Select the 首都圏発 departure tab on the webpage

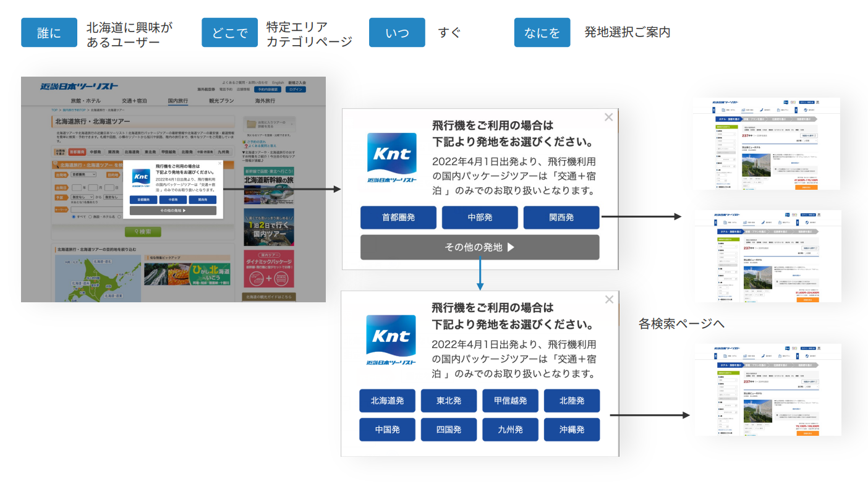point(77,151)
